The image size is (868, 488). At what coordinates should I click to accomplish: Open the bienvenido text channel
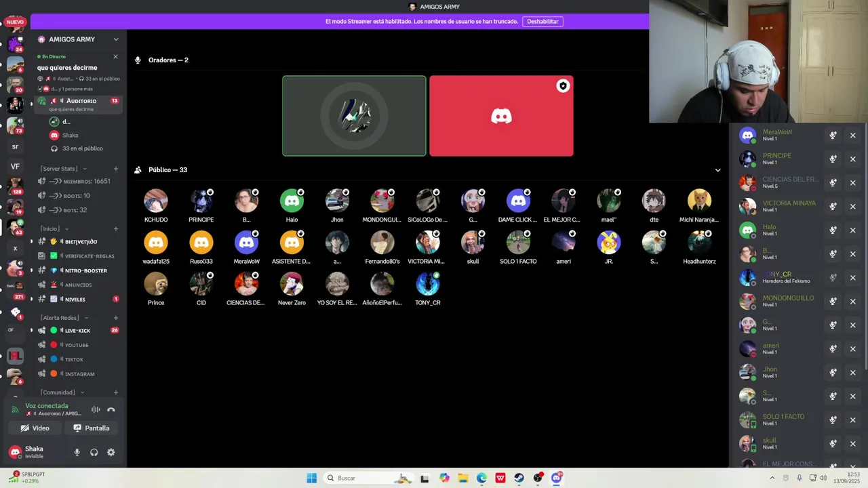click(x=78, y=242)
